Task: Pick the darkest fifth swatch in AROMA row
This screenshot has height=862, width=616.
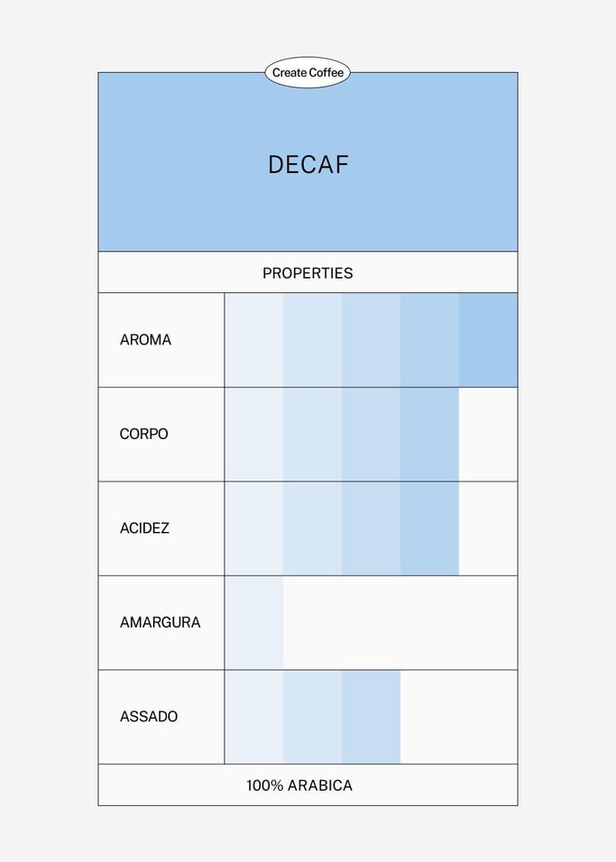Action: tap(488, 340)
